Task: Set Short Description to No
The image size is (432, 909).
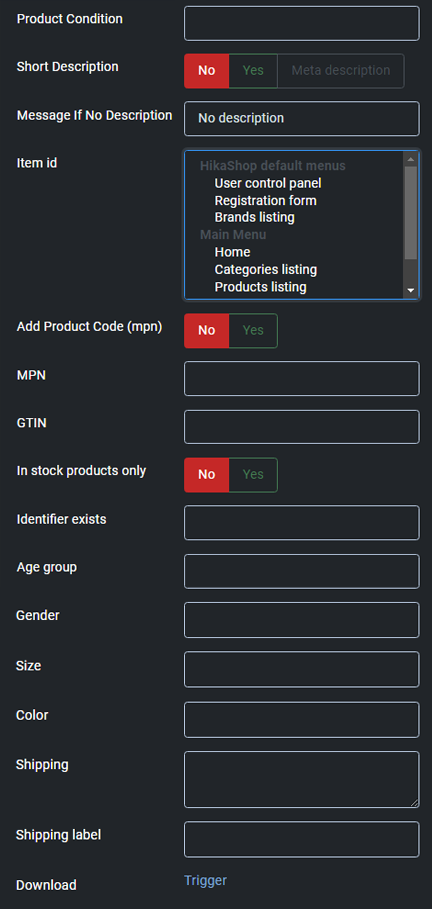Action: (206, 71)
